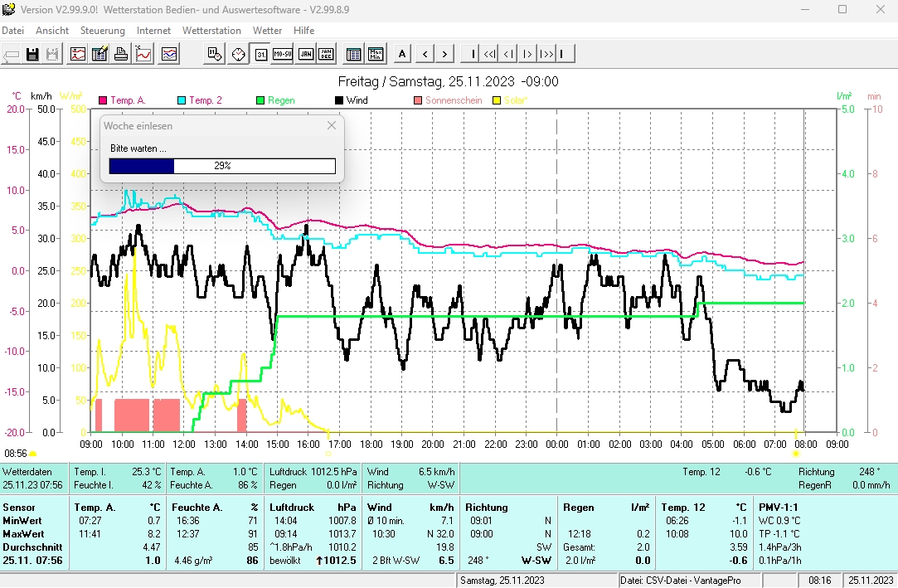Click the clock time-selection toolbar icon
Viewport: 898px width, 588px height.
pyautogui.click(x=239, y=55)
